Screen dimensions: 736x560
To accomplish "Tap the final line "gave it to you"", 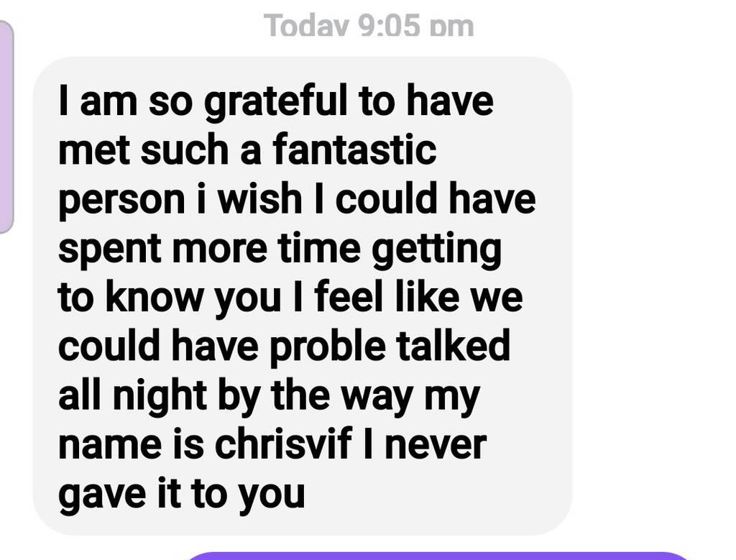I will [182, 495].
